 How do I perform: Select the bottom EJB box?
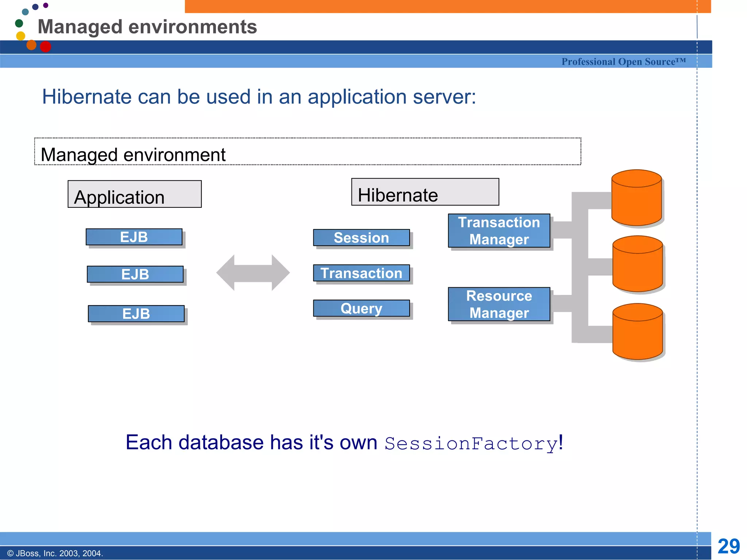[x=136, y=314]
